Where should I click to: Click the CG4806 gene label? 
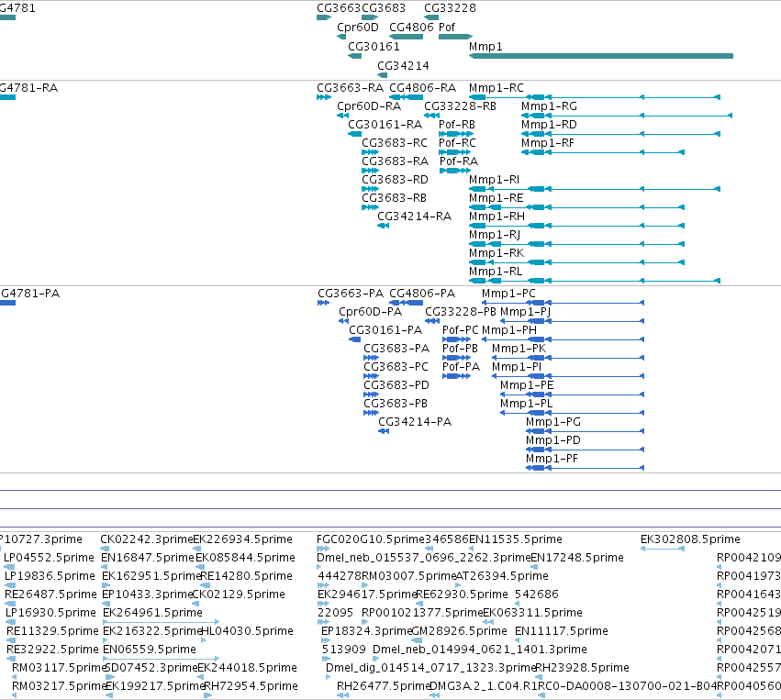[x=411, y=28]
